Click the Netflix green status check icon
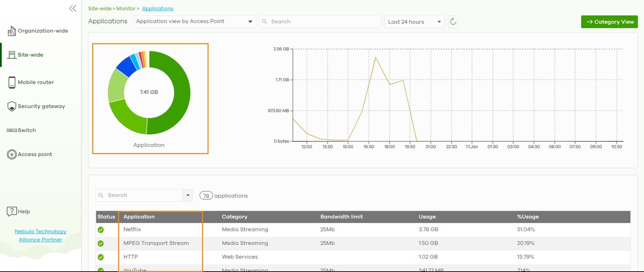The width and height of the screenshot is (644, 272). click(x=101, y=230)
